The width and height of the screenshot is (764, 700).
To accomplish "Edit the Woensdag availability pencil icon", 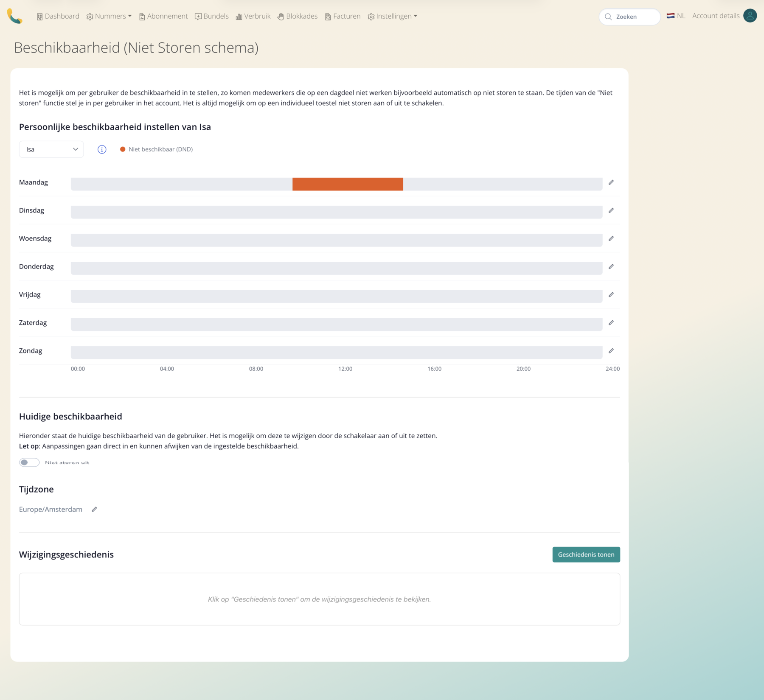I will 611,238.
